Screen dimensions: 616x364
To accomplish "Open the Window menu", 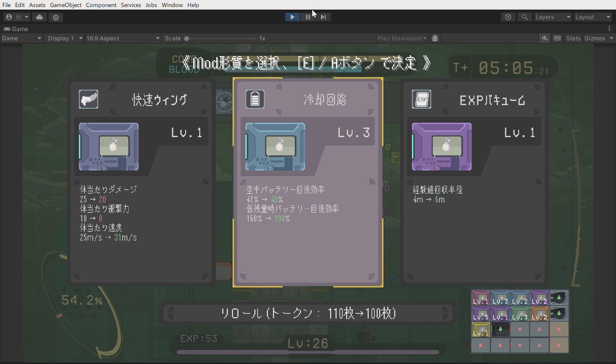I will pyautogui.click(x=172, y=5).
